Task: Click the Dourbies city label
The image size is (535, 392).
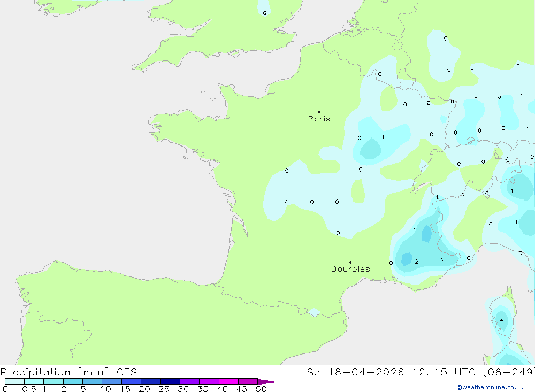Action: (350, 269)
